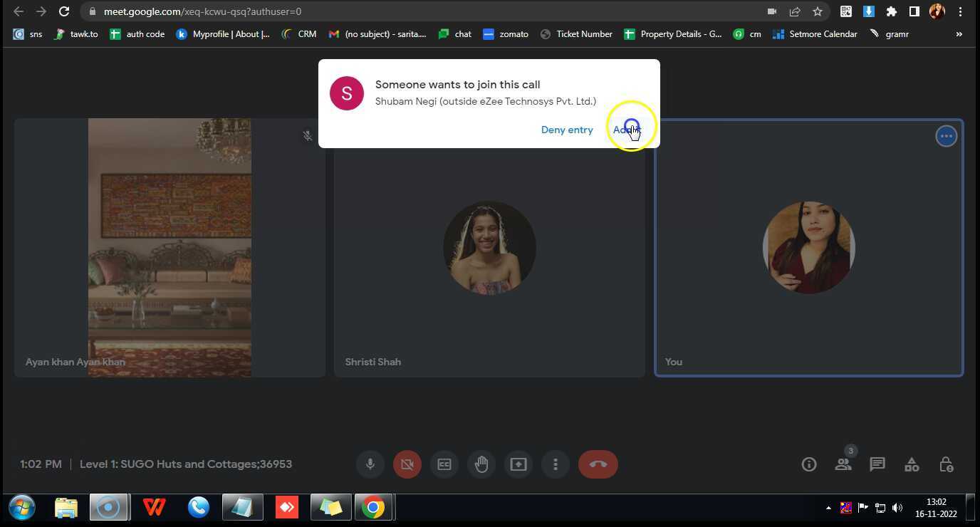This screenshot has width=980, height=527.
Task: Raise your hand
Action: (481, 464)
